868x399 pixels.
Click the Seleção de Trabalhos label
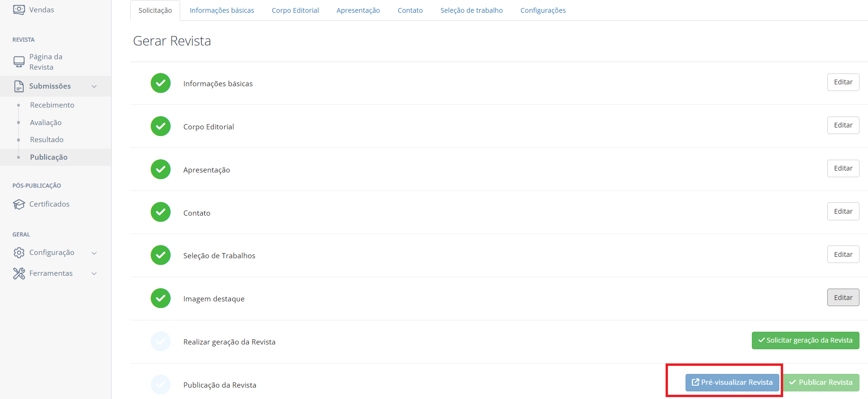[219, 256]
